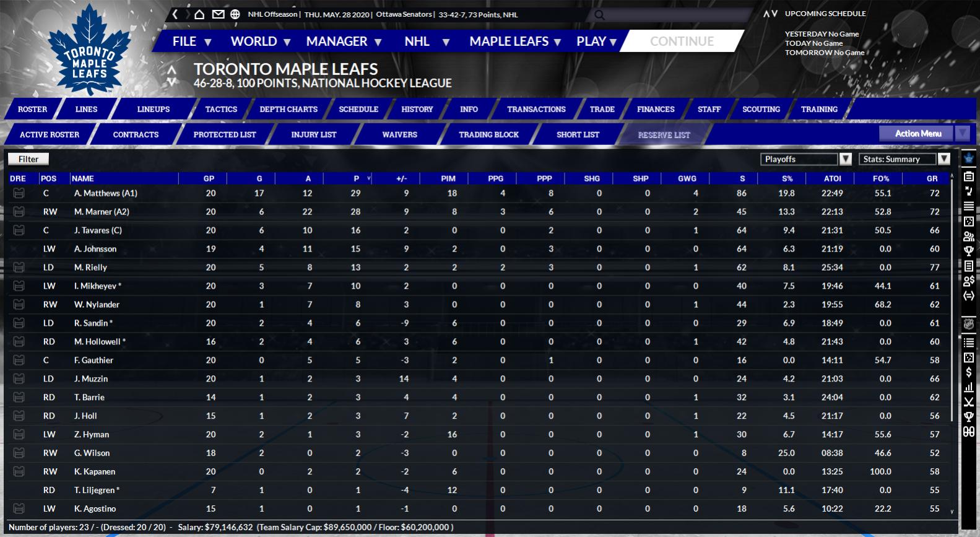Open the crossed hockey sticks icon

pos(969,402)
